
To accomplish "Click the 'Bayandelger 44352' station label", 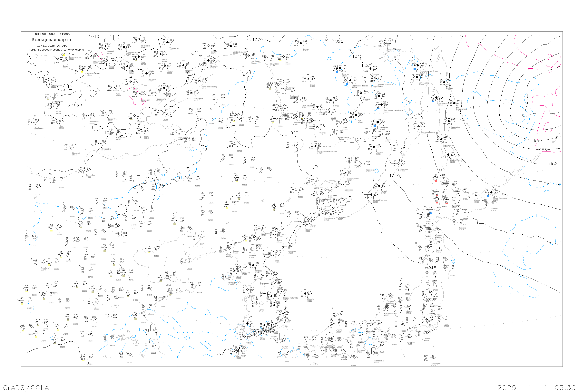I will (106, 150).
